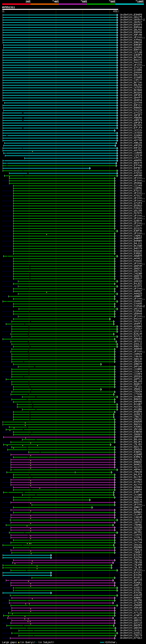The width and height of the screenshot is (146, 644).
Task: Click hit label UniRef100_Q2A992
Action: (131, 47)
